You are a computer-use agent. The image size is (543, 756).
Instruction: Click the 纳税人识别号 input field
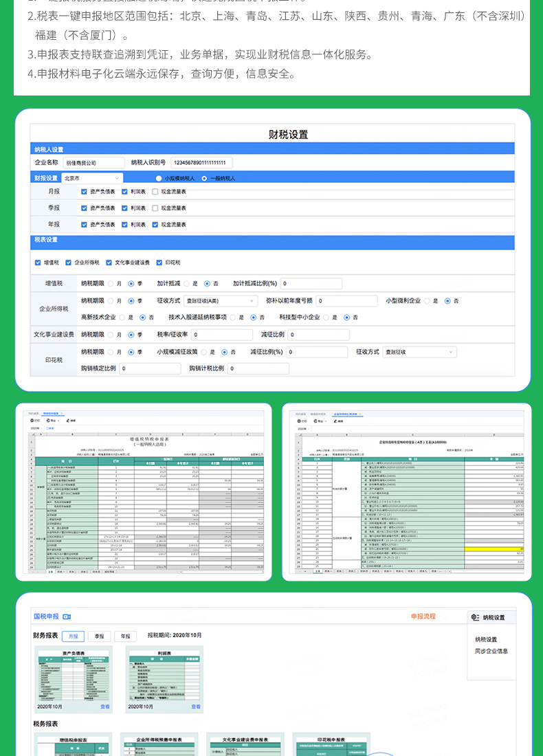[201, 163]
